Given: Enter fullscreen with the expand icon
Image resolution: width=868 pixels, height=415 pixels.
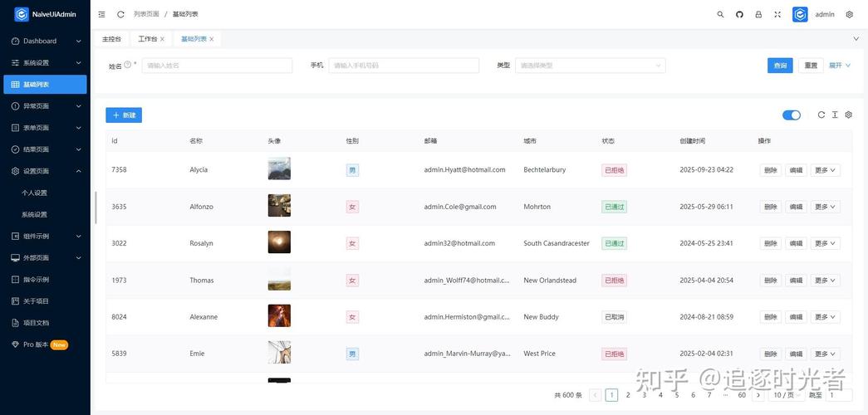Looking at the screenshot, I should (x=777, y=14).
